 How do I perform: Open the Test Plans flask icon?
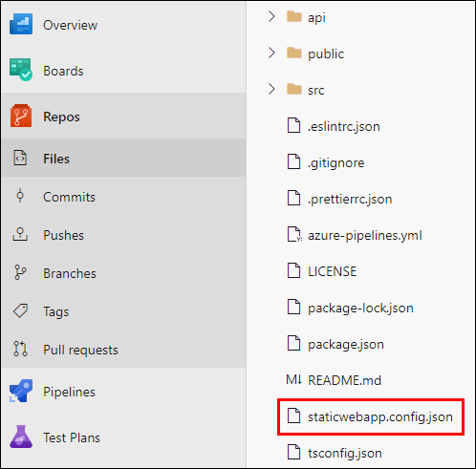coord(21,437)
